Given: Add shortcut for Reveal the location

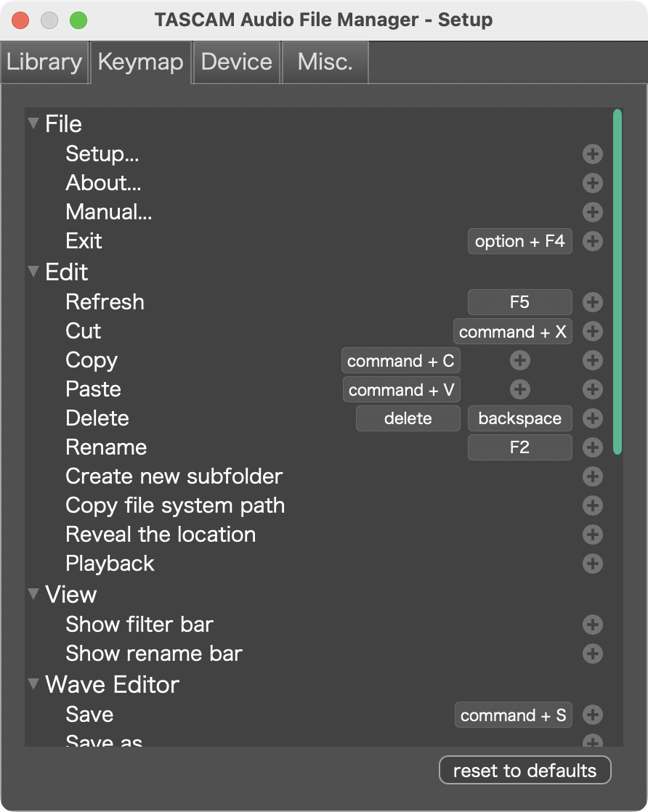Looking at the screenshot, I should (593, 535).
